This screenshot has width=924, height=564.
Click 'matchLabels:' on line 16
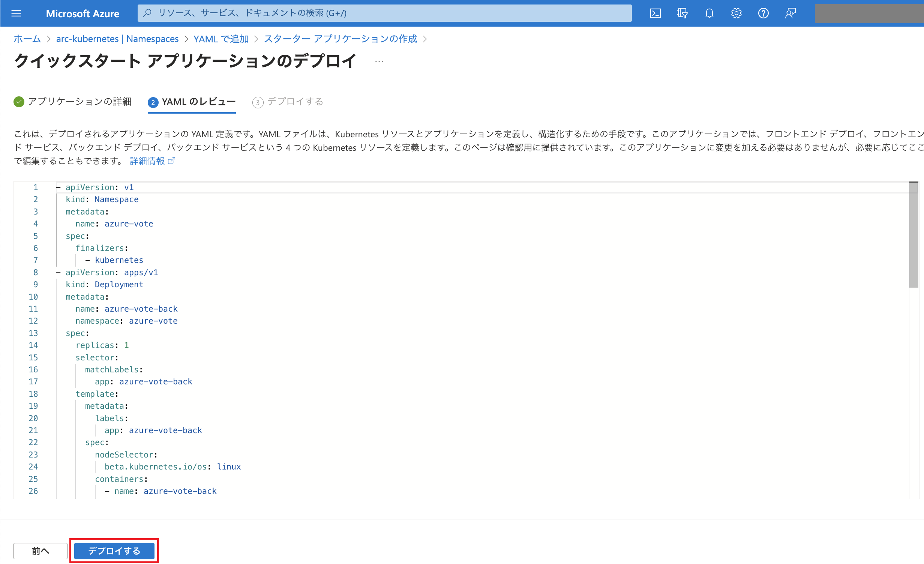(114, 370)
